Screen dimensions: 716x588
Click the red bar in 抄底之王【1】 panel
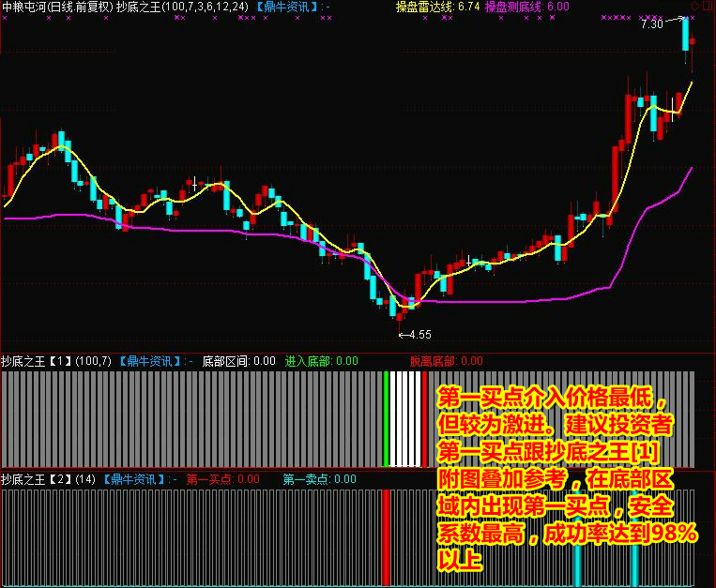(x=425, y=419)
